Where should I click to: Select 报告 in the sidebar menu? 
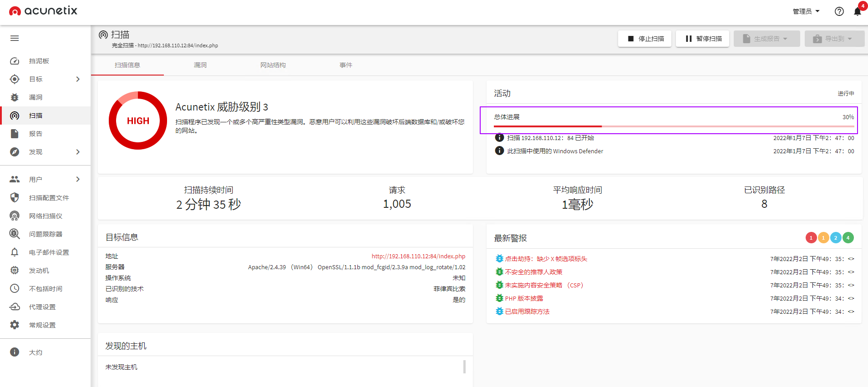click(x=46, y=134)
